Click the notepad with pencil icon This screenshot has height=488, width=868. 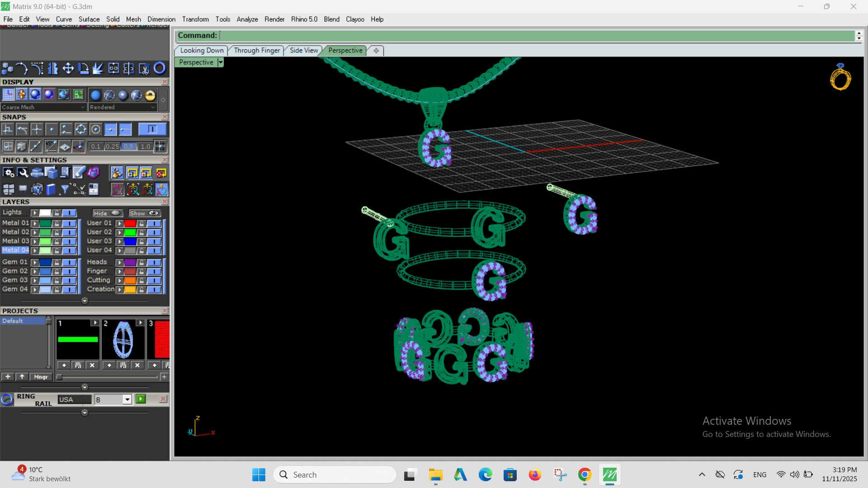(79, 173)
